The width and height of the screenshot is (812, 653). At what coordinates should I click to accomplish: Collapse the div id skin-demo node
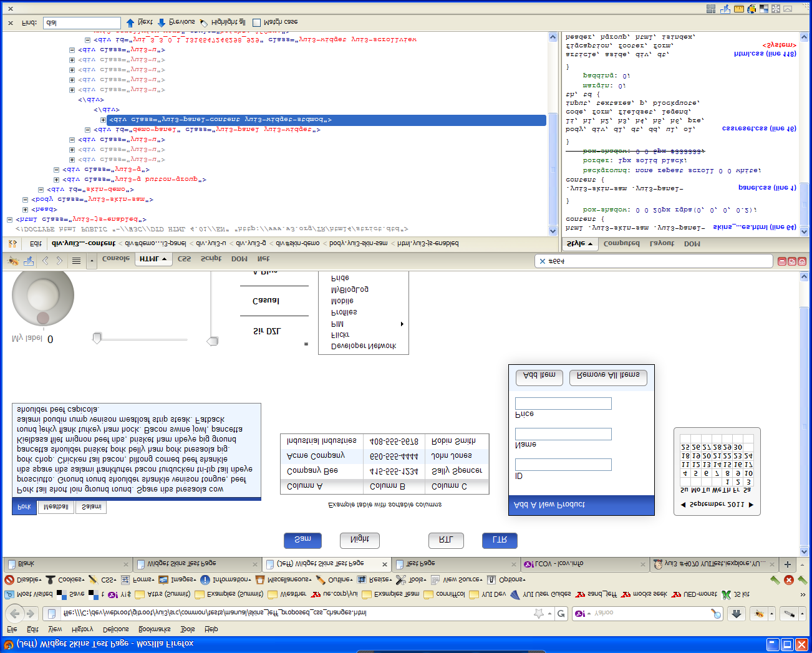(41, 190)
